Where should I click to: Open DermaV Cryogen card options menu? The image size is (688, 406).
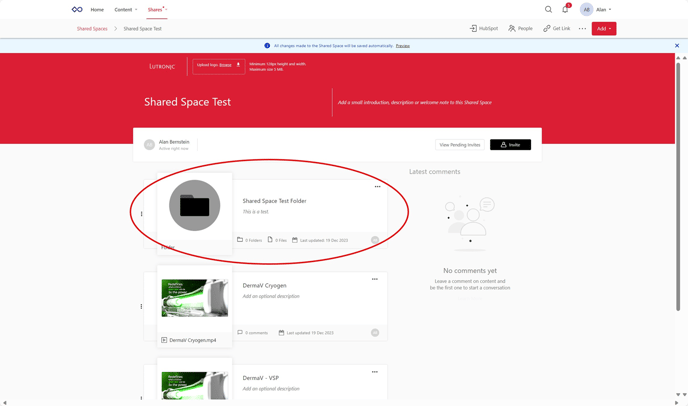(x=375, y=279)
